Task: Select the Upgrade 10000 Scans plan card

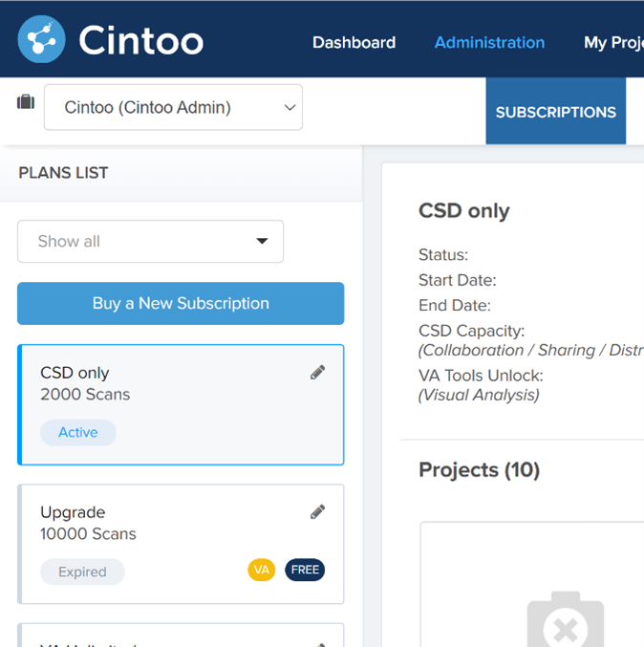Action: (x=181, y=544)
